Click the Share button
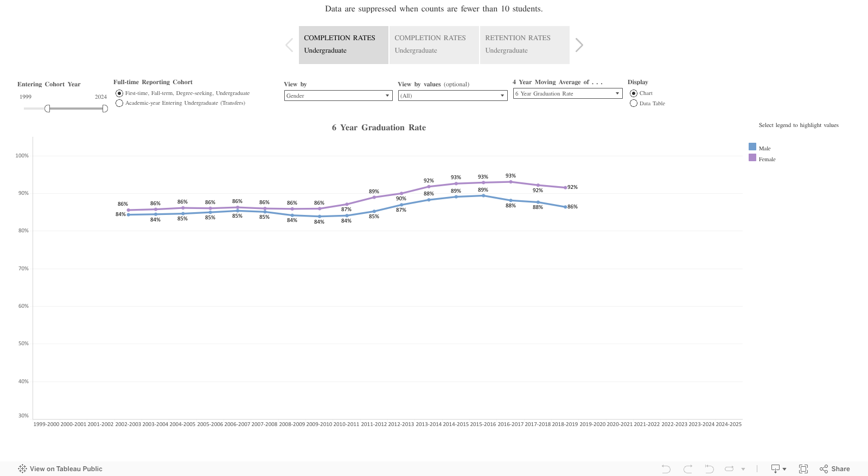This screenshot has width=868, height=476. pyautogui.click(x=834, y=468)
